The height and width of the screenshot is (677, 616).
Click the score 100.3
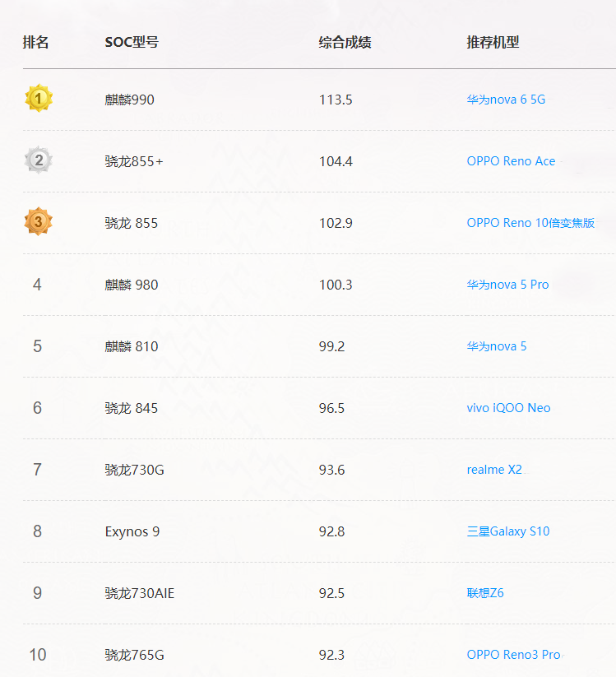pyautogui.click(x=336, y=285)
